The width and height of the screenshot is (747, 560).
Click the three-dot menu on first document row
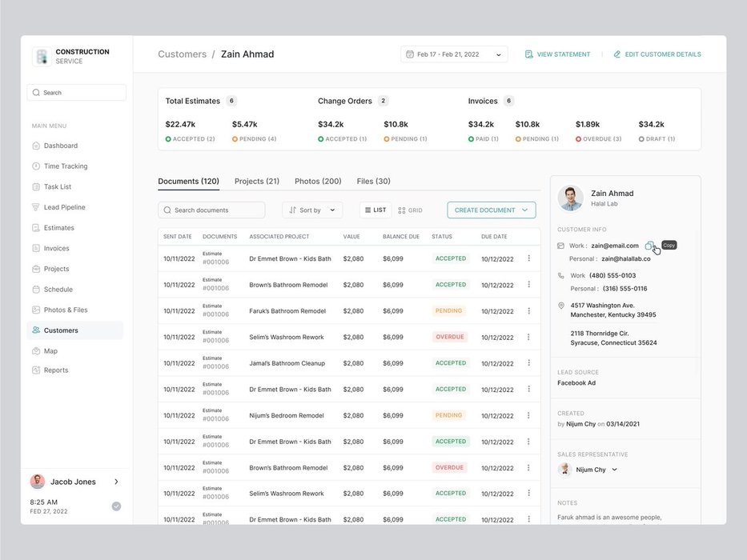[x=528, y=258]
